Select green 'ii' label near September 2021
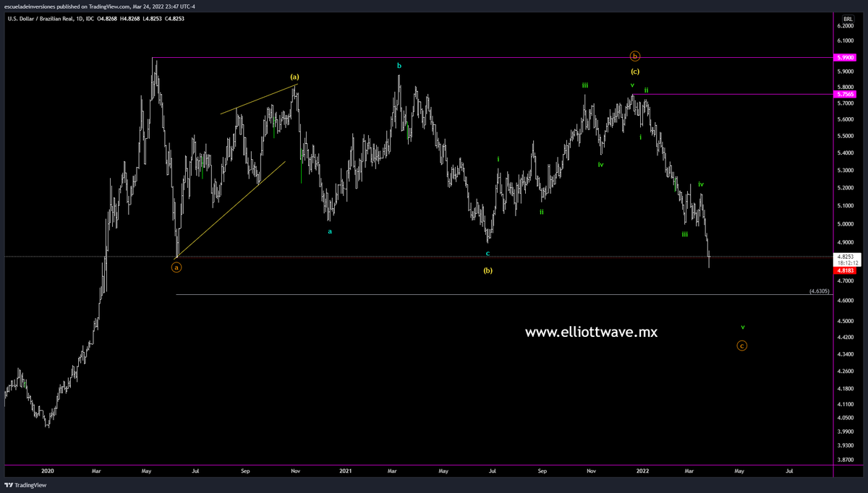Image resolution: width=868 pixels, height=493 pixels. click(x=542, y=212)
